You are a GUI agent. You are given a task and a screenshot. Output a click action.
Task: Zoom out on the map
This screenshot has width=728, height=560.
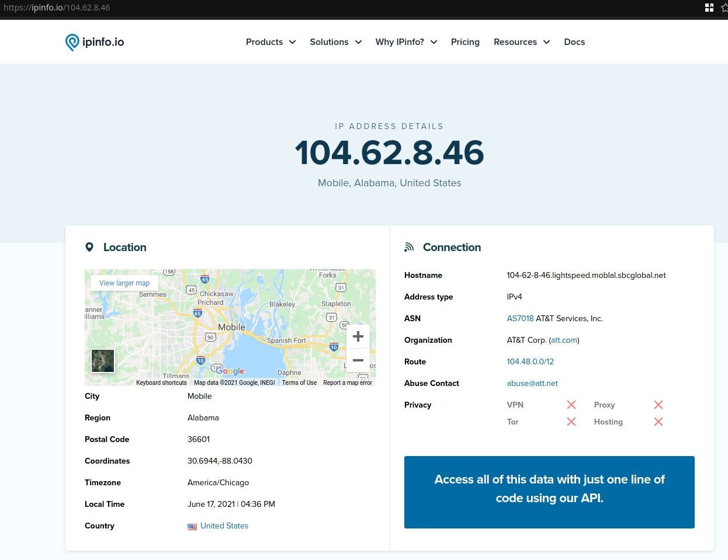358,360
